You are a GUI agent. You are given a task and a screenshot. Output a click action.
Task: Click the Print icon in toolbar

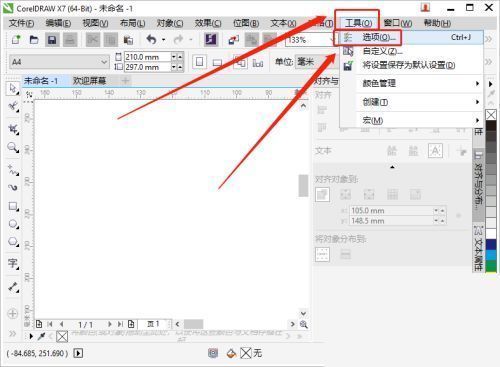point(70,40)
